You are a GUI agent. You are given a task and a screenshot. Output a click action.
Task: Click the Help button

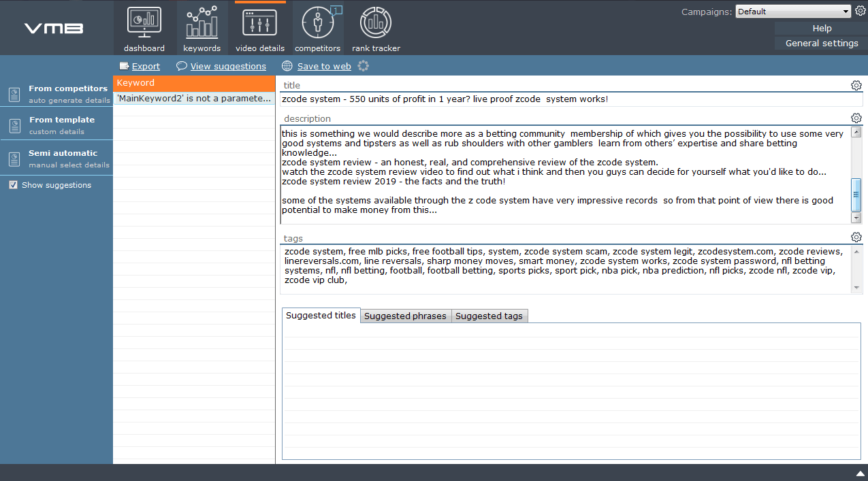tap(821, 29)
